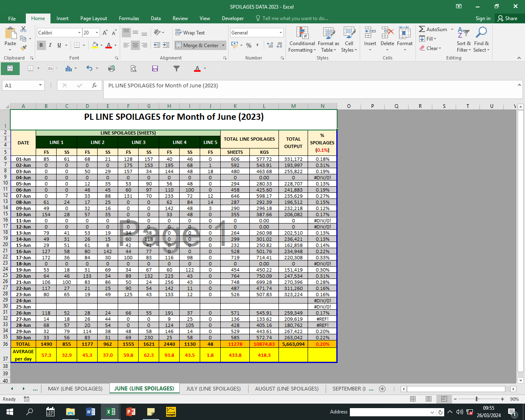The image size is (525, 420).
Task: Click the Decrease Indent icon
Action: (157, 45)
